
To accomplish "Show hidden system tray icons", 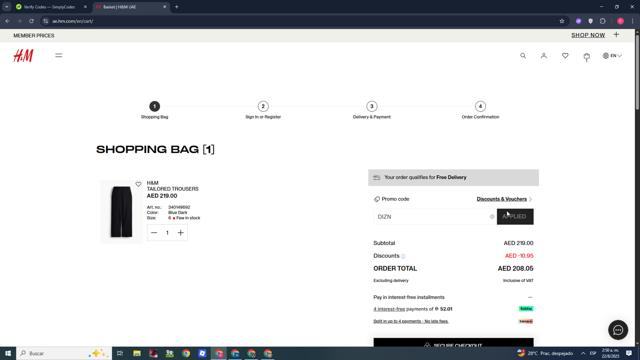I will click(583, 353).
